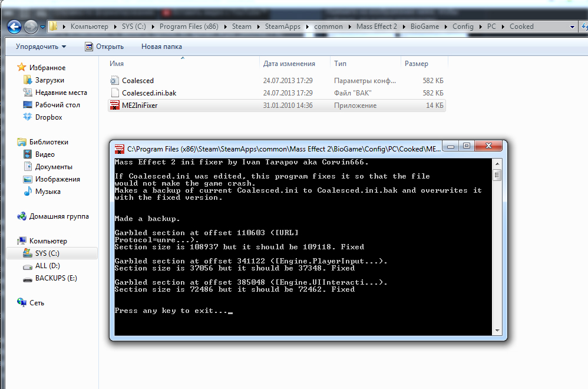Image resolution: width=588 pixels, height=389 pixels.
Task: Click the Coalesced.ini.bak file name
Action: click(149, 93)
